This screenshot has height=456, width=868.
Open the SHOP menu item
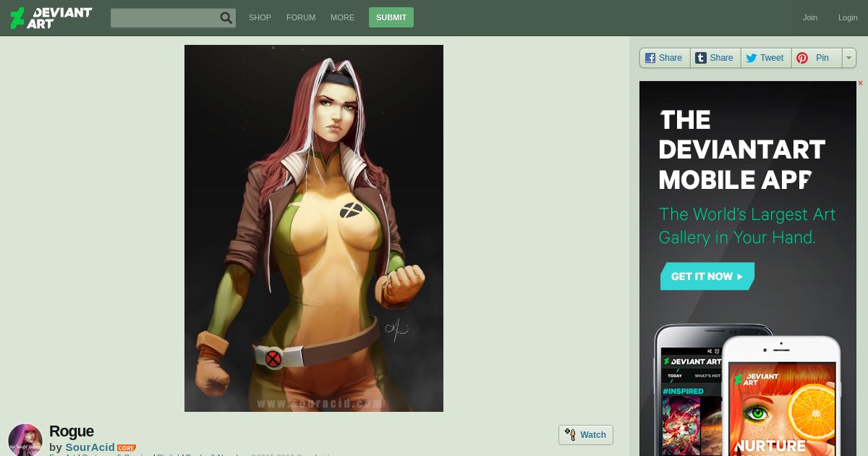260,17
